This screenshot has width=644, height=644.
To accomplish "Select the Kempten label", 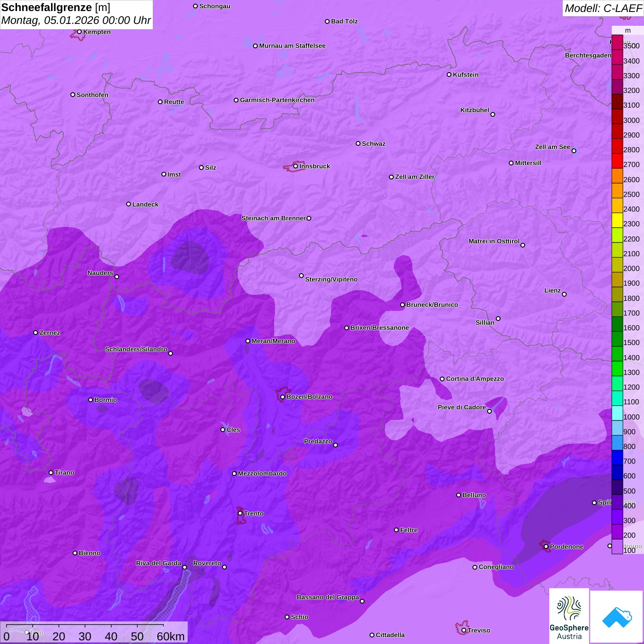I will click(x=97, y=32).
